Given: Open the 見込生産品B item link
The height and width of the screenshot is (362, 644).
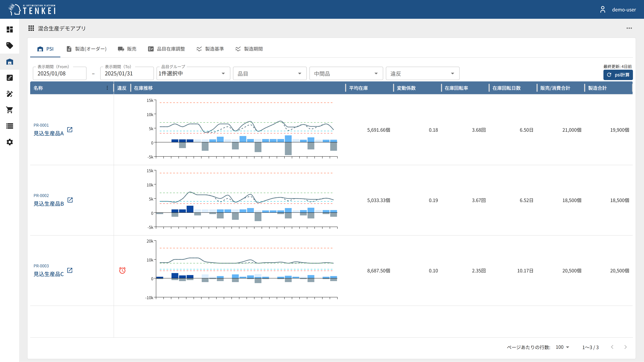Looking at the screenshot, I should click(49, 204).
